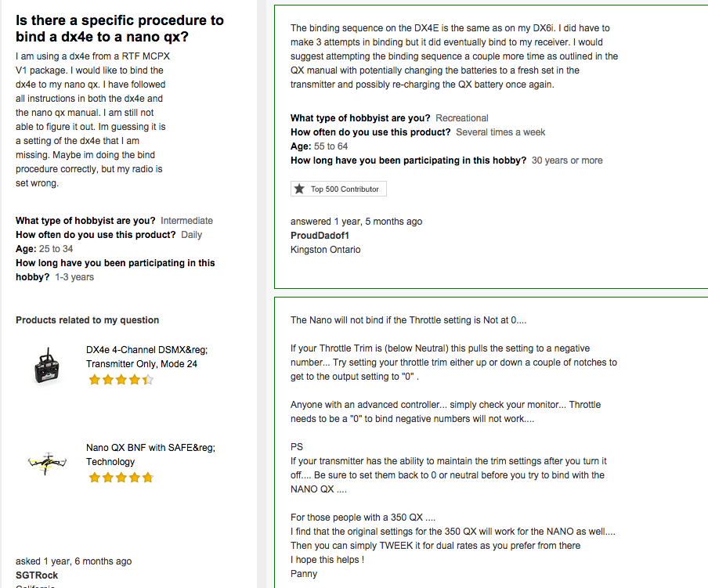Click 'answered 1 year, 5 months ago' timestamp
The width and height of the screenshot is (708, 588).
coord(356,222)
